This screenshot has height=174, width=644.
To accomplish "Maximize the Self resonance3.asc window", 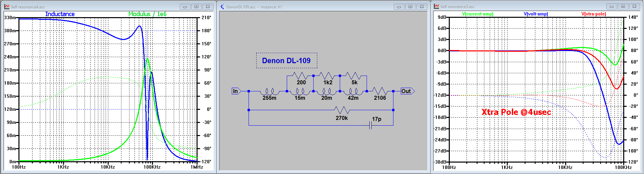I will tap(623, 6).
